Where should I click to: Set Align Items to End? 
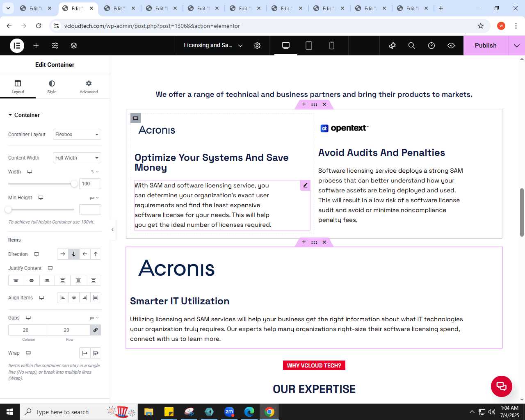(x=85, y=298)
